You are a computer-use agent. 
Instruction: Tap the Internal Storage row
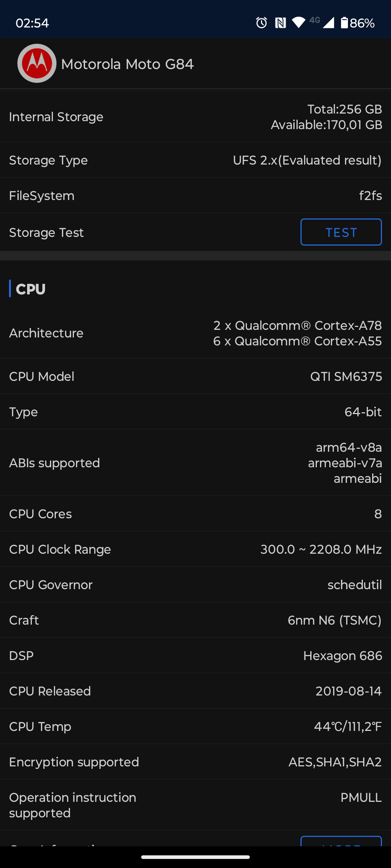[x=195, y=117]
